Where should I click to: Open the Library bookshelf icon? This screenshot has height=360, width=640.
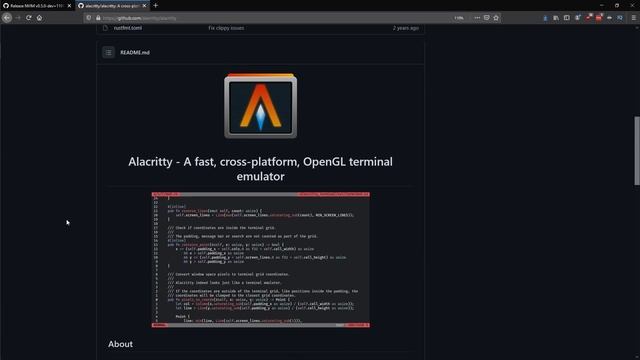pos(556,18)
